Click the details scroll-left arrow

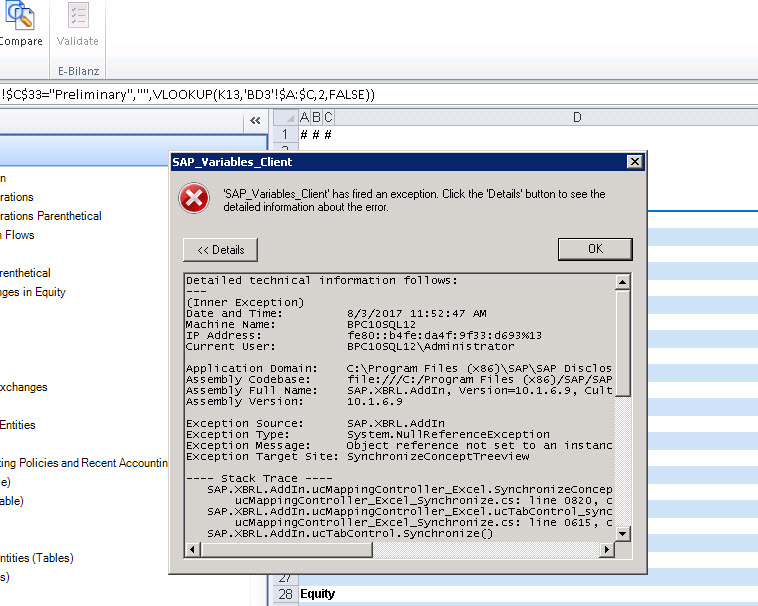(x=193, y=549)
